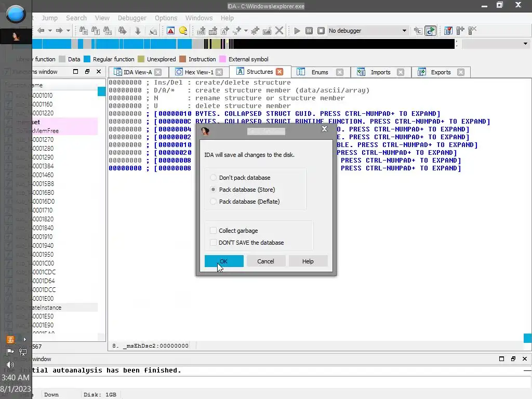This screenshot has width=532, height=399.
Task: Click search immediate value binoculars icon
Action: click(84, 31)
